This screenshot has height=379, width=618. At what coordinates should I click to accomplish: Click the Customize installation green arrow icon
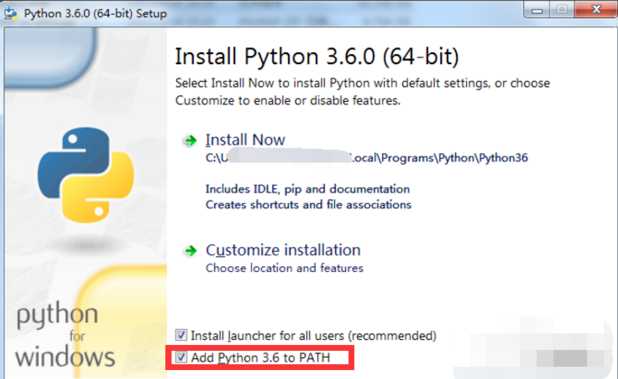click(191, 251)
